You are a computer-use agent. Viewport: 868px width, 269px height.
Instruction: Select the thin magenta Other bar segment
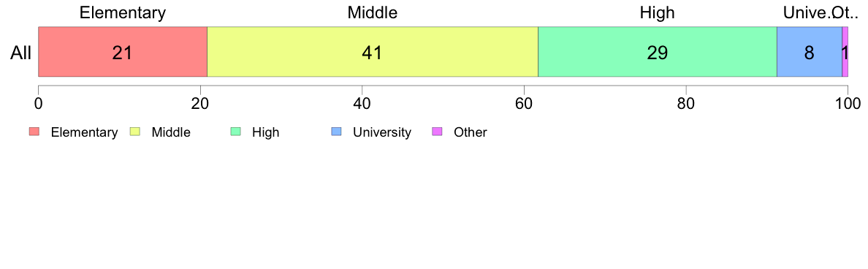[x=845, y=51]
